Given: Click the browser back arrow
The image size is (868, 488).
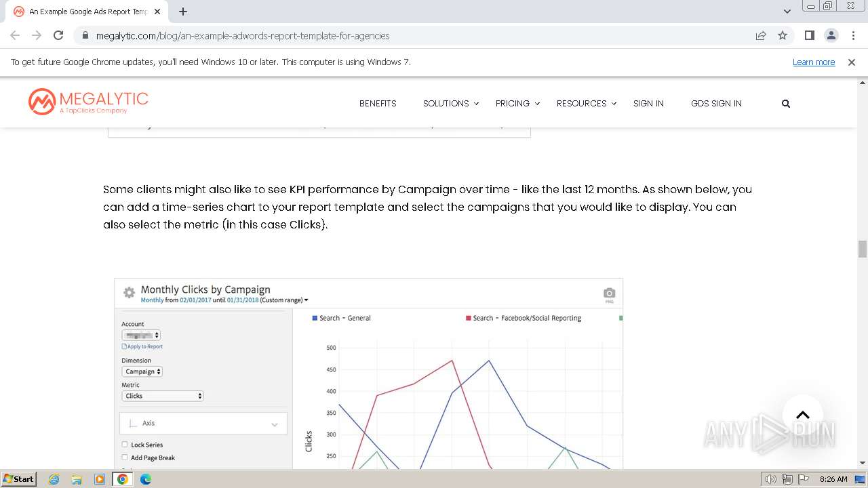Looking at the screenshot, I should (15, 35).
